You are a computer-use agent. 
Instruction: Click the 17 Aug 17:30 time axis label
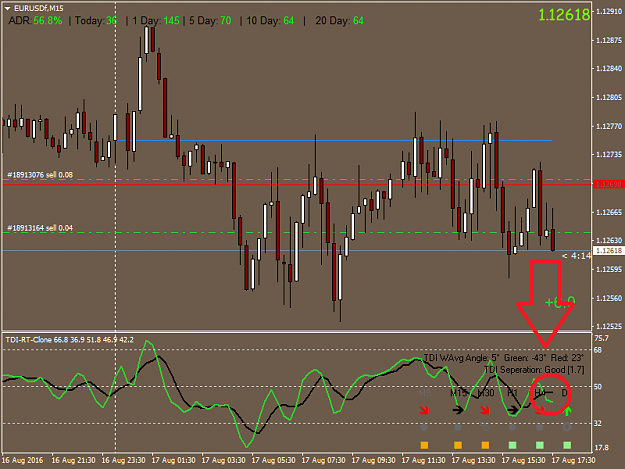[x=574, y=460]
